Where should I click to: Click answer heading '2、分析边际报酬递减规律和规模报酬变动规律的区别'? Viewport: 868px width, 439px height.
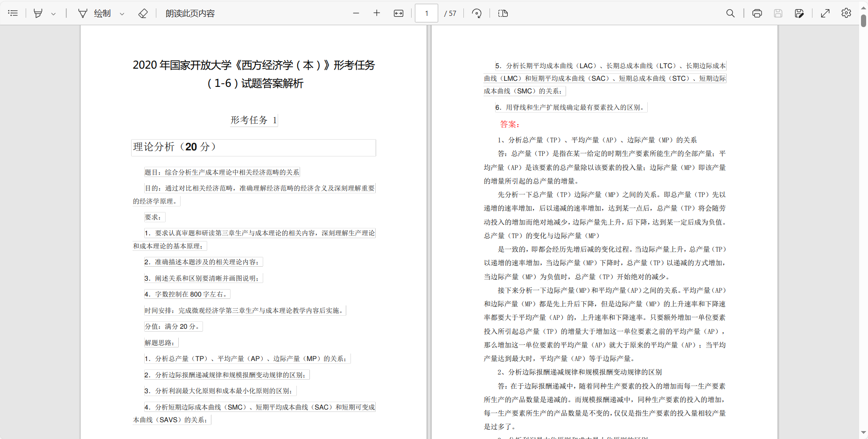pos(580,372)
